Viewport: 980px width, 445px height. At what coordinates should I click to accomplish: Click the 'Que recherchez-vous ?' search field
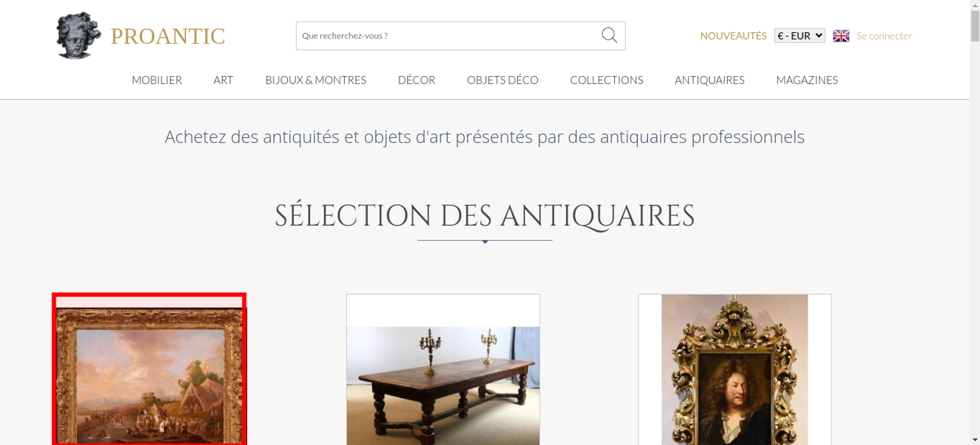pos(448,36)
